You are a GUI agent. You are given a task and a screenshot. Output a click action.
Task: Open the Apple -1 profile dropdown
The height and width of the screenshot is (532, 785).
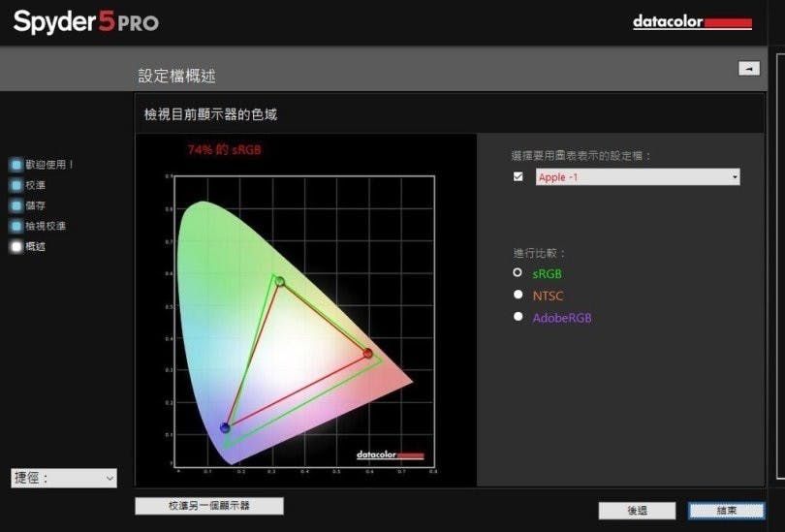(x=638, y=177)
